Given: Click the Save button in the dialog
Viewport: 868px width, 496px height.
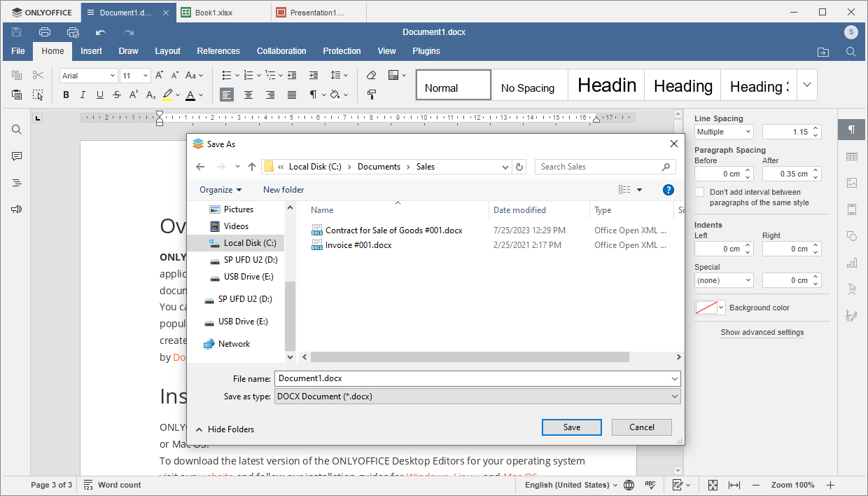Looking at the screenshot, I should pos(571,427).
